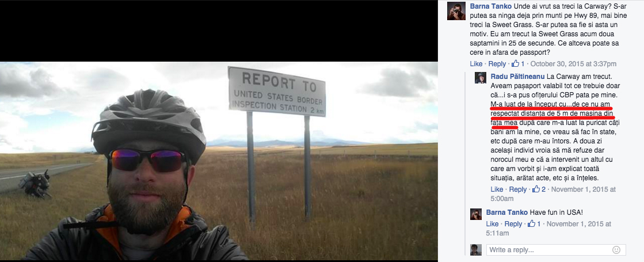Reply to Barna Tanko's October 30 comment

pos(497,64)
